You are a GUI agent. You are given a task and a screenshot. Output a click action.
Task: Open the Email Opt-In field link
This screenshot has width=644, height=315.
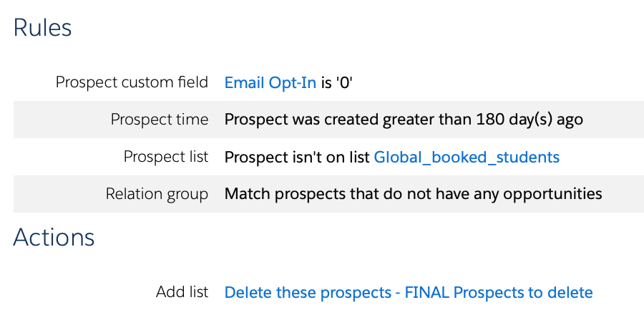(x=270, y=82)
